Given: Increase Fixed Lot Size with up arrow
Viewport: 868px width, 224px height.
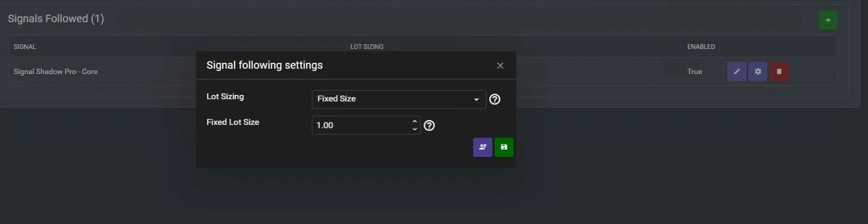Looking at the screenshot, I should click(x=415, y=122).
